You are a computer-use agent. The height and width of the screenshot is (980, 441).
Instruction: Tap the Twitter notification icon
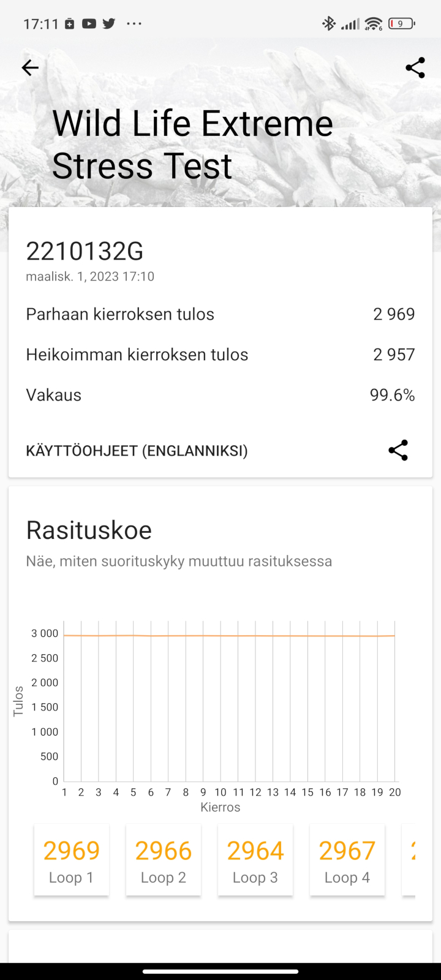109,24
